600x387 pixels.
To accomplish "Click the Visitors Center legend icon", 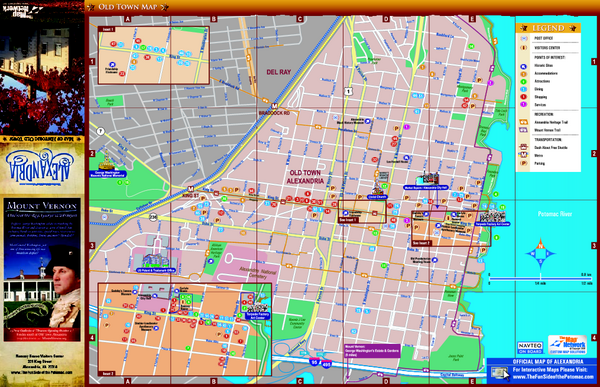I will pyautogui.click(x=523, y=48).
